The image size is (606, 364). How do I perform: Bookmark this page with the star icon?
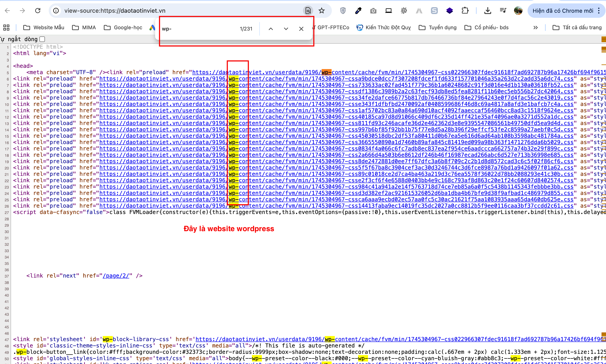(x=321, y=11)
